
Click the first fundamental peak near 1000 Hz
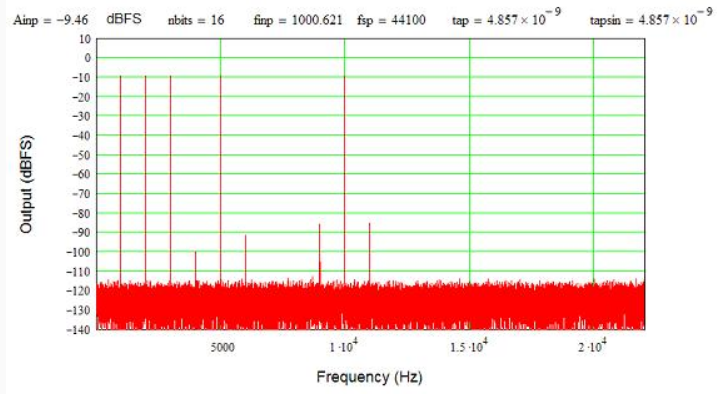(120, 179)
